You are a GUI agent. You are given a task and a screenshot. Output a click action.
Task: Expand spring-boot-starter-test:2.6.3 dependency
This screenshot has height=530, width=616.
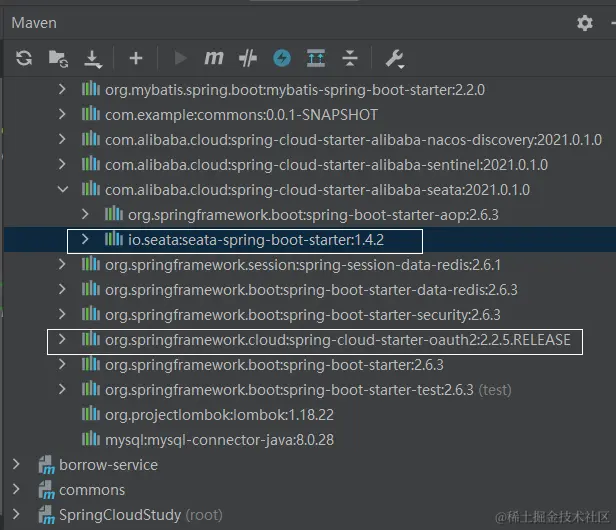[62, 389]
